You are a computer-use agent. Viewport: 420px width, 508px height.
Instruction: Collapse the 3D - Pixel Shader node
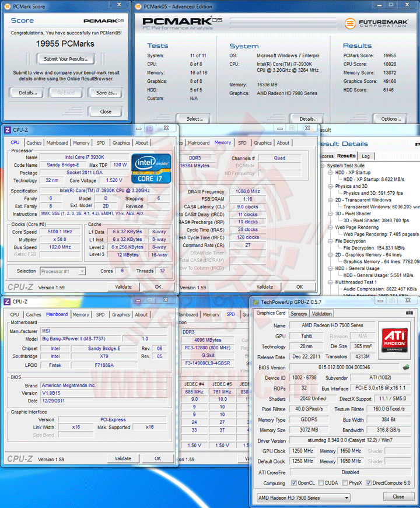pyautogui.click(x=330, y=213)
